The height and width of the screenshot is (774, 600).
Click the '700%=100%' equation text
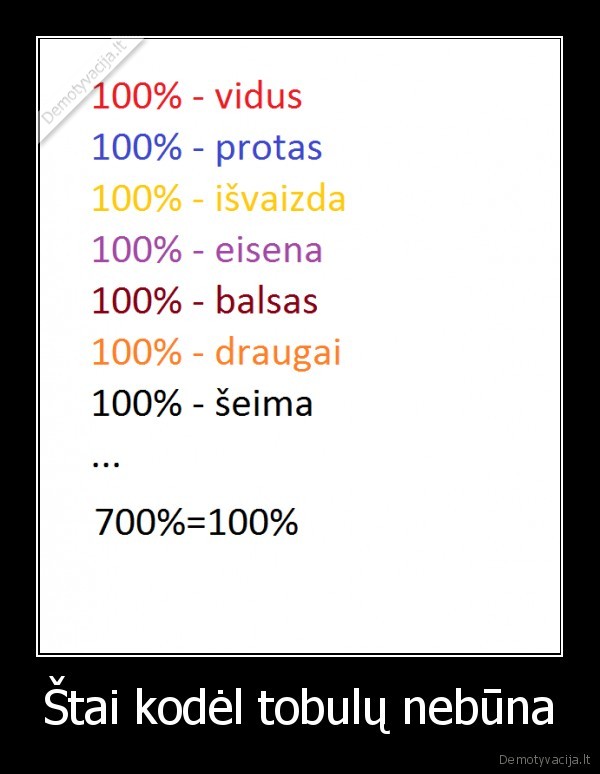196,521
